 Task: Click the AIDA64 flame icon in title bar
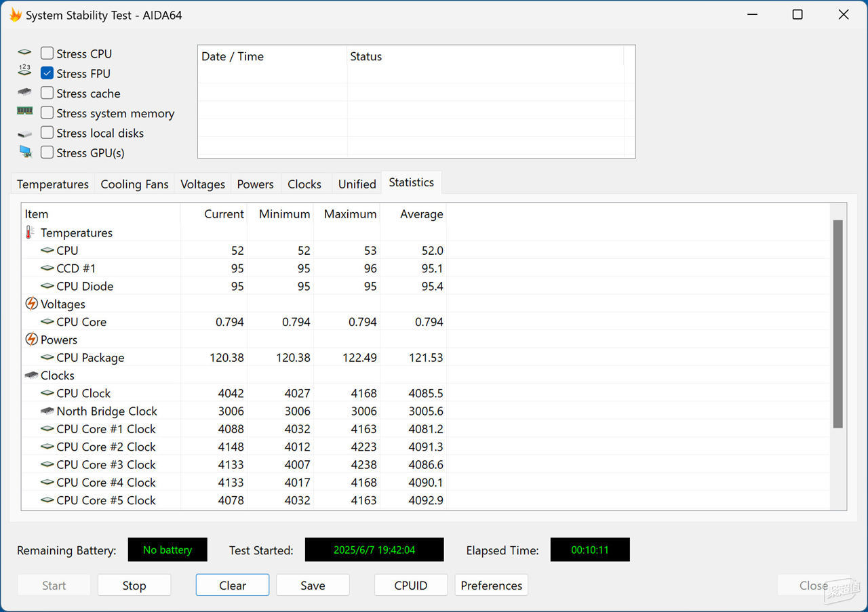[x=14, y=15]
